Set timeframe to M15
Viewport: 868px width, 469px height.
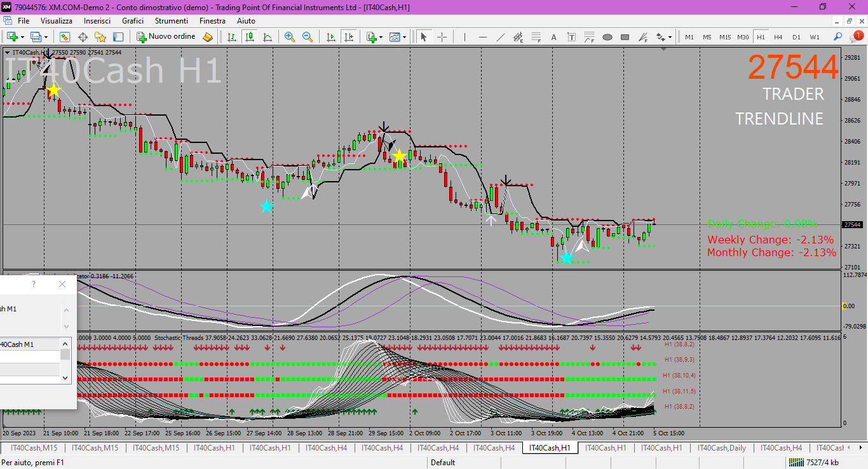(725, 37)
